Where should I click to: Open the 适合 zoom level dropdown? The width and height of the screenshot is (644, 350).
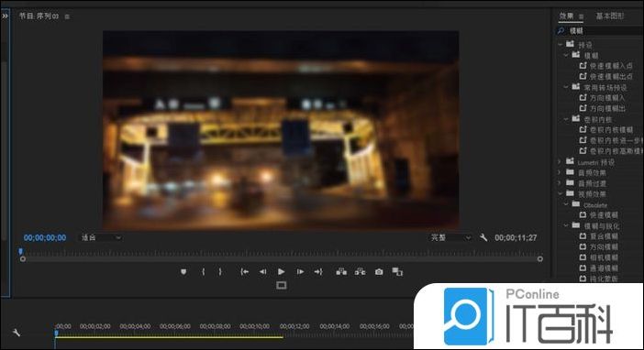(100, 237)
